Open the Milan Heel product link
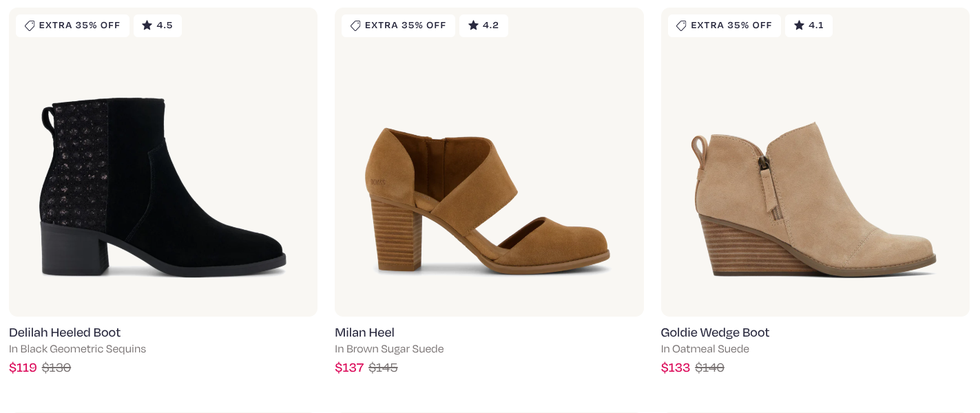 [364, 332]
